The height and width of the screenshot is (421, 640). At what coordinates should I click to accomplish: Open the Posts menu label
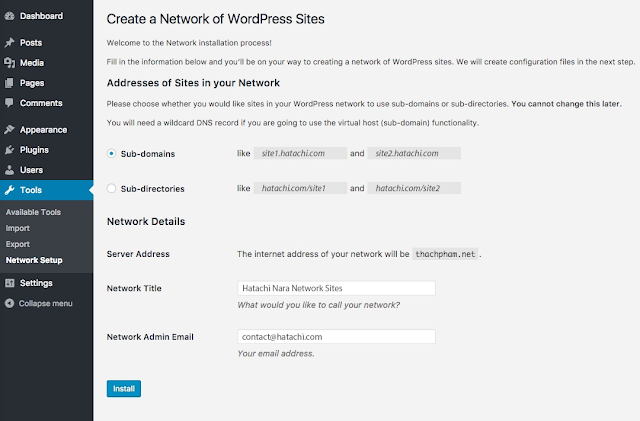[x=31, y=42]
